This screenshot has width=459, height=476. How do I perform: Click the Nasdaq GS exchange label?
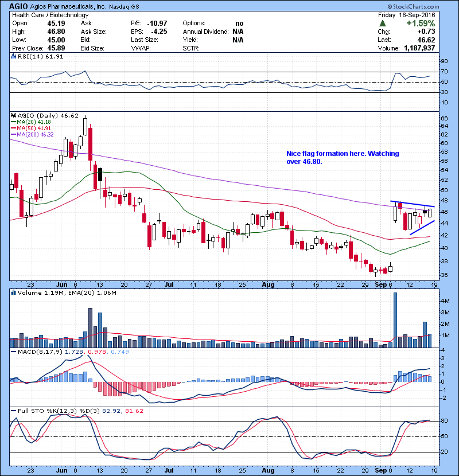click(125, 7)
